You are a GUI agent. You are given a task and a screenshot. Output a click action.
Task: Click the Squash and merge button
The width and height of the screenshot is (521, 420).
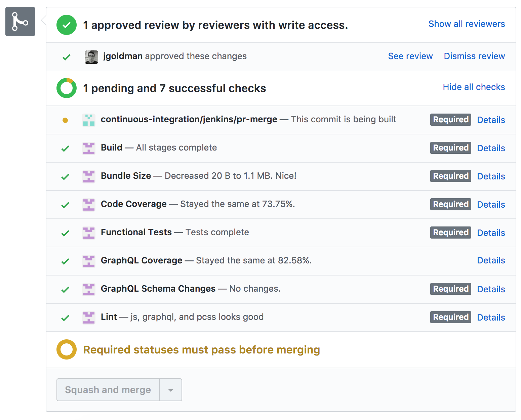108,389
